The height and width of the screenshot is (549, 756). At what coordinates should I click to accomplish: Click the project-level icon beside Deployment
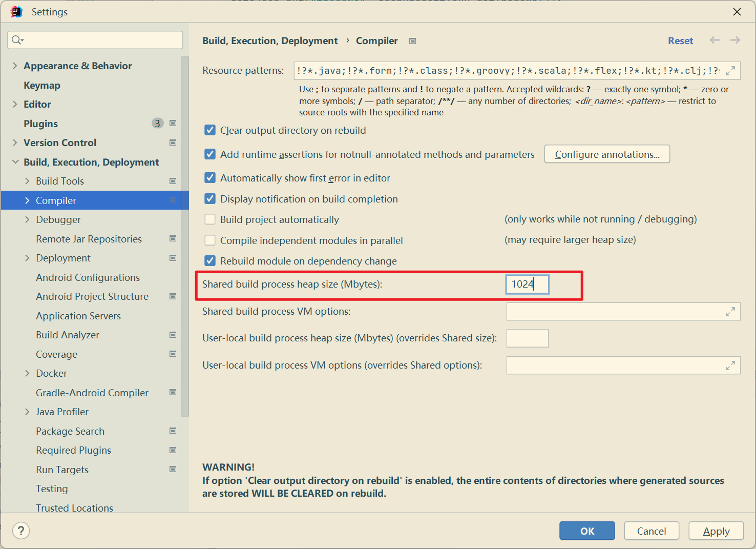[x=173, y=258]
